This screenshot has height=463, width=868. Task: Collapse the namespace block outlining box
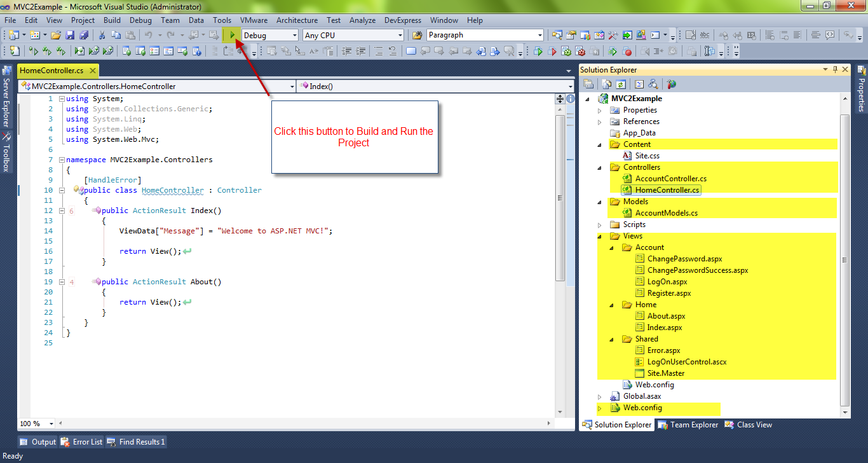[61, 160]
